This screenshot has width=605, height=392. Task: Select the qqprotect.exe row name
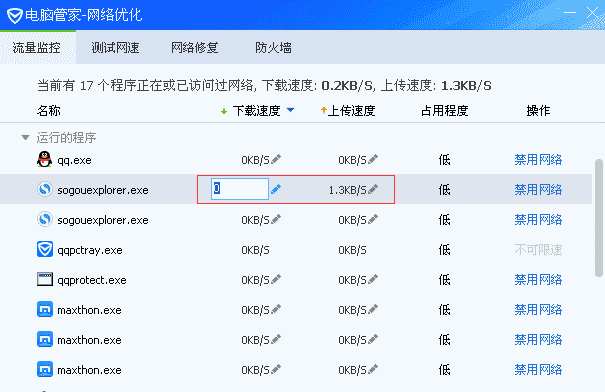point(92,280)
